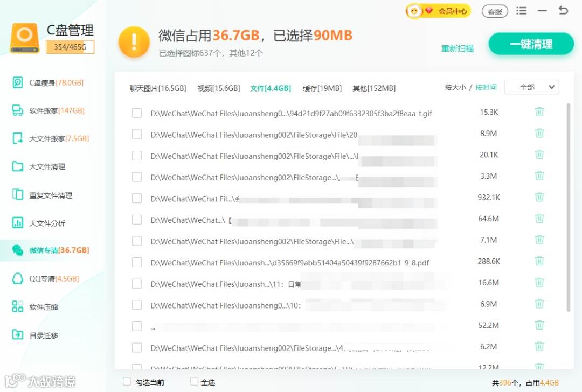Sort by 按时间
582x392 pixels.
click(486, 88)
